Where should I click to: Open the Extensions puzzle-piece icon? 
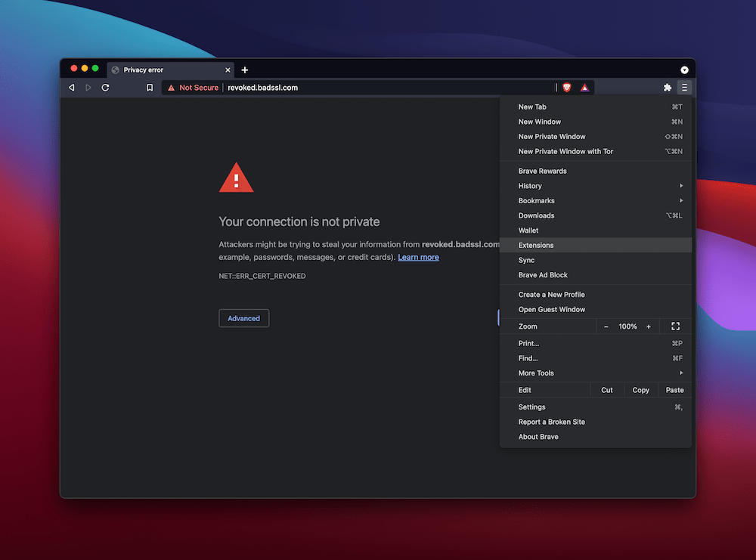click(x=668, y=88)
